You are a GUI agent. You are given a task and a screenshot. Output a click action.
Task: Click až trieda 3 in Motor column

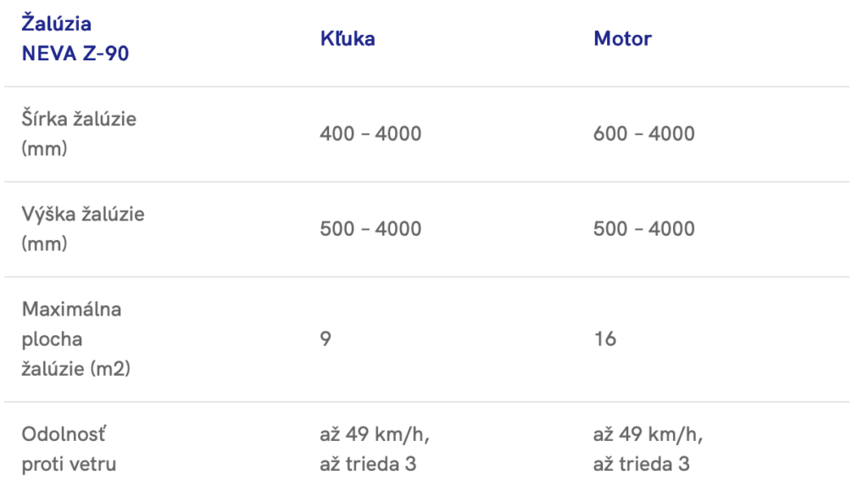(642, 464)
